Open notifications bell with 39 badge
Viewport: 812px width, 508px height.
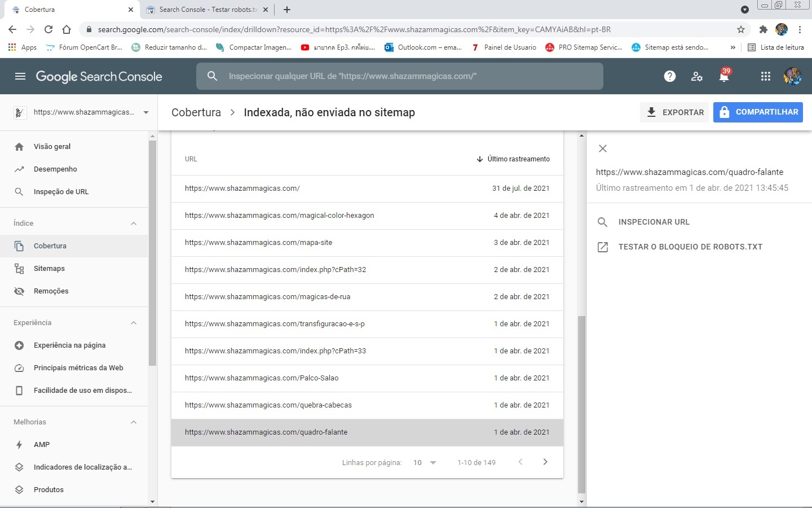(x=725, y=76)
